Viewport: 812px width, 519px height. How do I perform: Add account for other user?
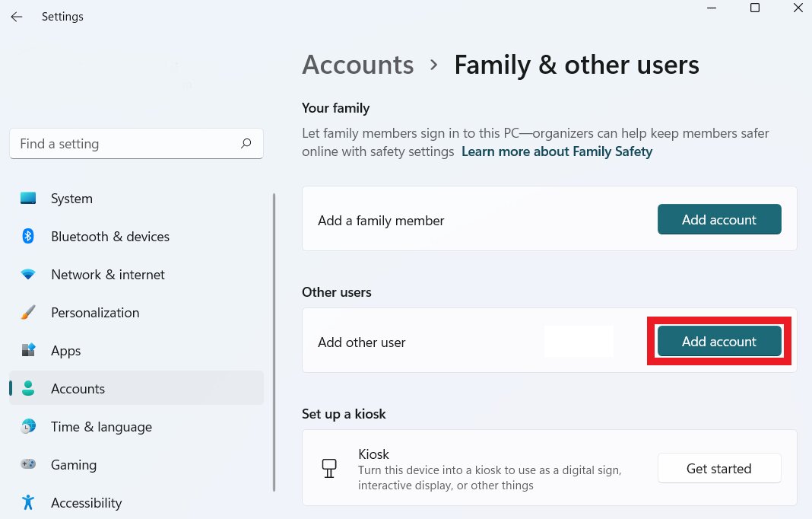click(718, 342)
